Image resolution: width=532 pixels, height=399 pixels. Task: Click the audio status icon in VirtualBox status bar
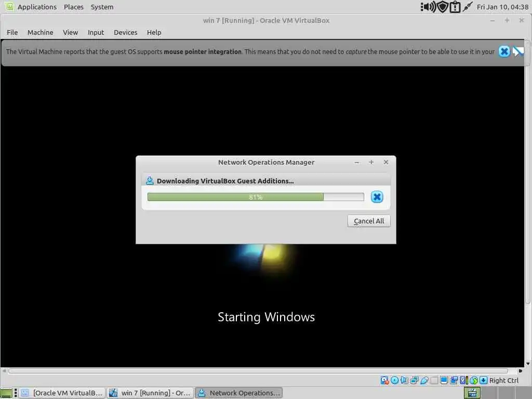pos(404,380)
